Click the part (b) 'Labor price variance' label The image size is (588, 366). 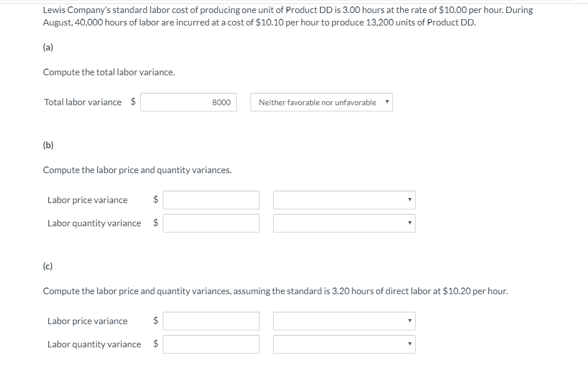(88, 200)
